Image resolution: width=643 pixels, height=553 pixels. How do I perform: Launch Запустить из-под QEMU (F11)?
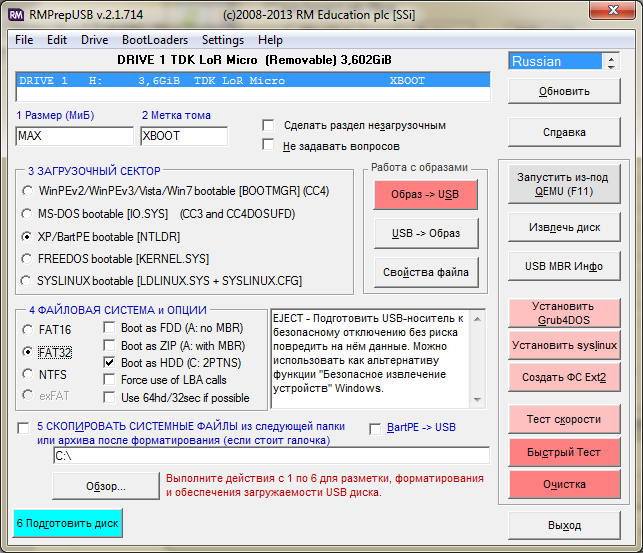point(564,184)
